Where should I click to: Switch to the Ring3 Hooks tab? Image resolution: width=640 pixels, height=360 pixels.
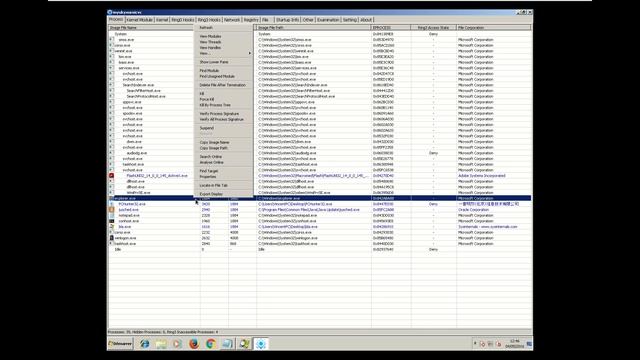[209, 20]
